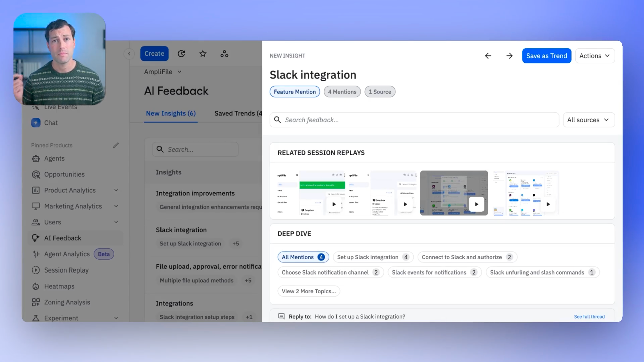The image size is (644, 362).
Task: Click the Save as Trend button
Action: point(546,56)
